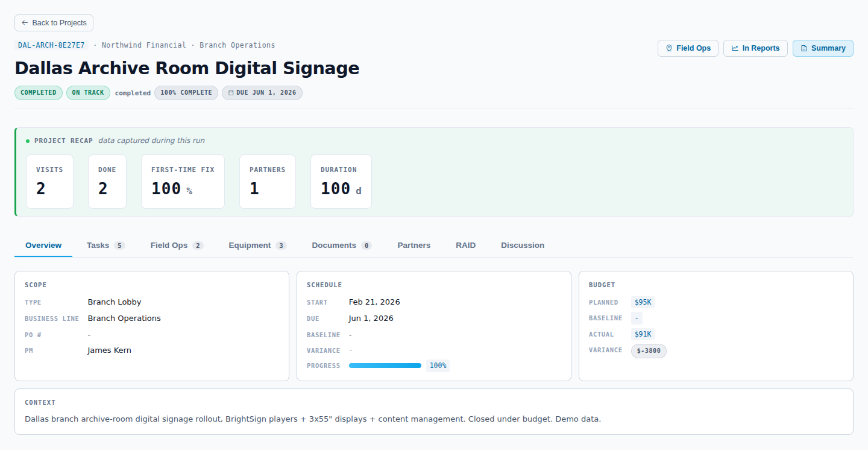Click the Tasks count badge 5
This screenshot has width=868, height=450.
(119, 246)
